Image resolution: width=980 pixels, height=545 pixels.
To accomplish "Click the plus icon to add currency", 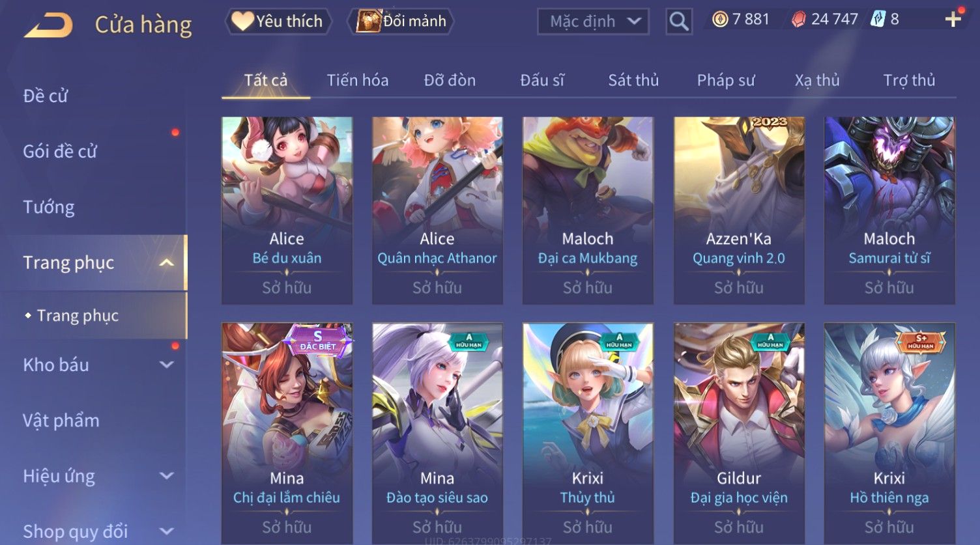I will 953,19.
